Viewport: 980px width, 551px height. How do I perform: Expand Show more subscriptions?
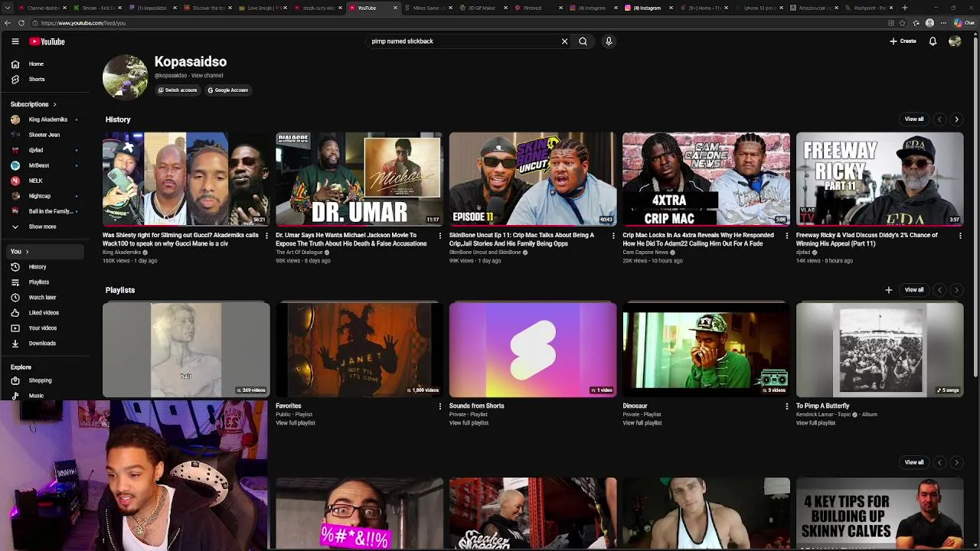44,227
